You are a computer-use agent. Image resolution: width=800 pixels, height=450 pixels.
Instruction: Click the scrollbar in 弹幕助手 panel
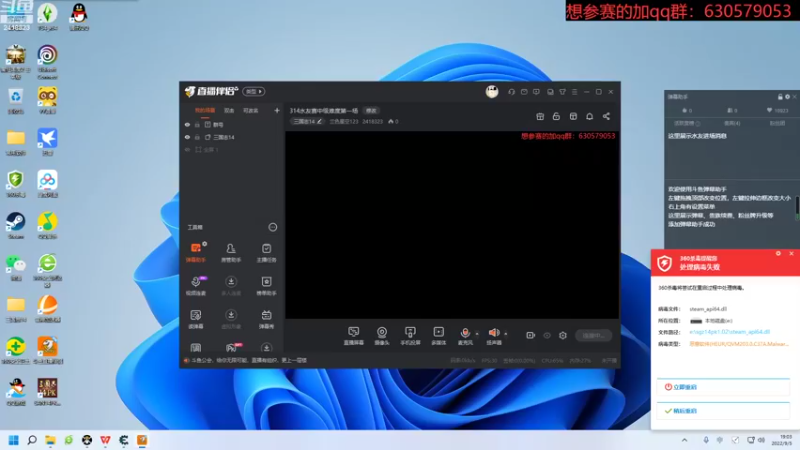pyautogui.click(x=797, y=208)
